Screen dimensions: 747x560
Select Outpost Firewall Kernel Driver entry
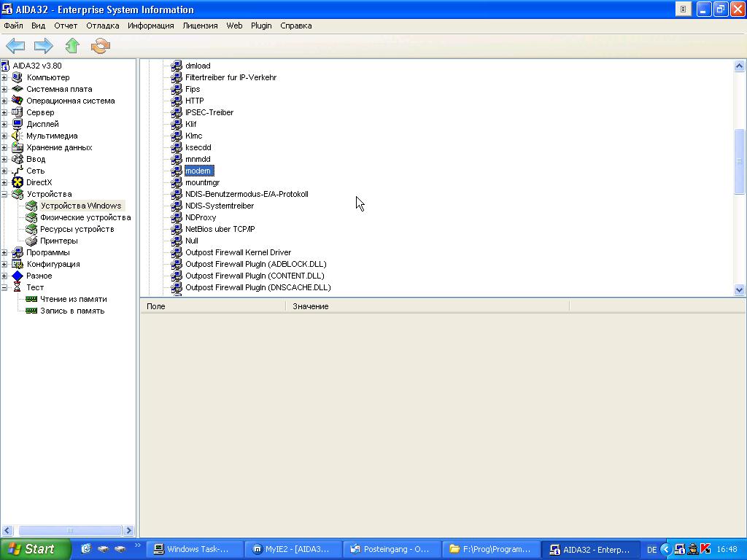[x=239, y=252]
